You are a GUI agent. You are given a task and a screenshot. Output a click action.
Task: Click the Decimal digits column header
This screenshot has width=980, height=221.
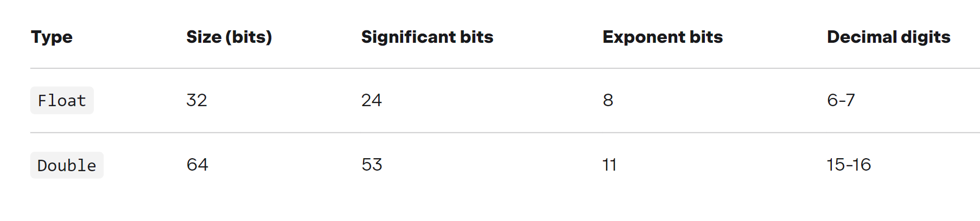889,37
